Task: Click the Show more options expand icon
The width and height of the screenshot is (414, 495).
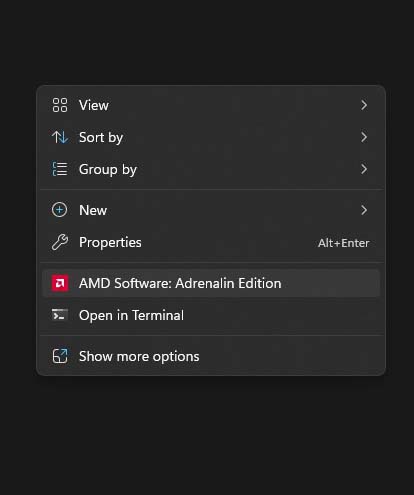Action: tap(60, 356)
